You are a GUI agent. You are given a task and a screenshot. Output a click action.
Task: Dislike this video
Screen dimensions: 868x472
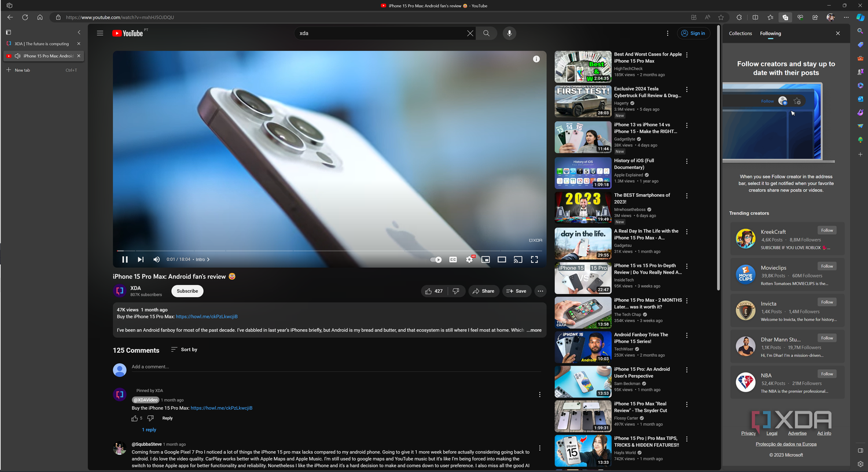tap(456, 291)
